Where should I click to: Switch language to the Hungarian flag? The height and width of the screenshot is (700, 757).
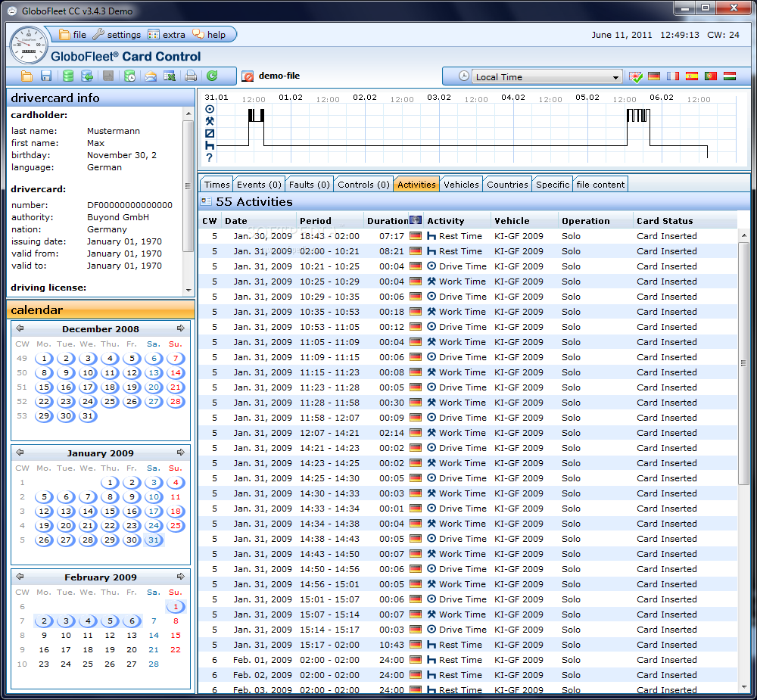coord(730,76)
